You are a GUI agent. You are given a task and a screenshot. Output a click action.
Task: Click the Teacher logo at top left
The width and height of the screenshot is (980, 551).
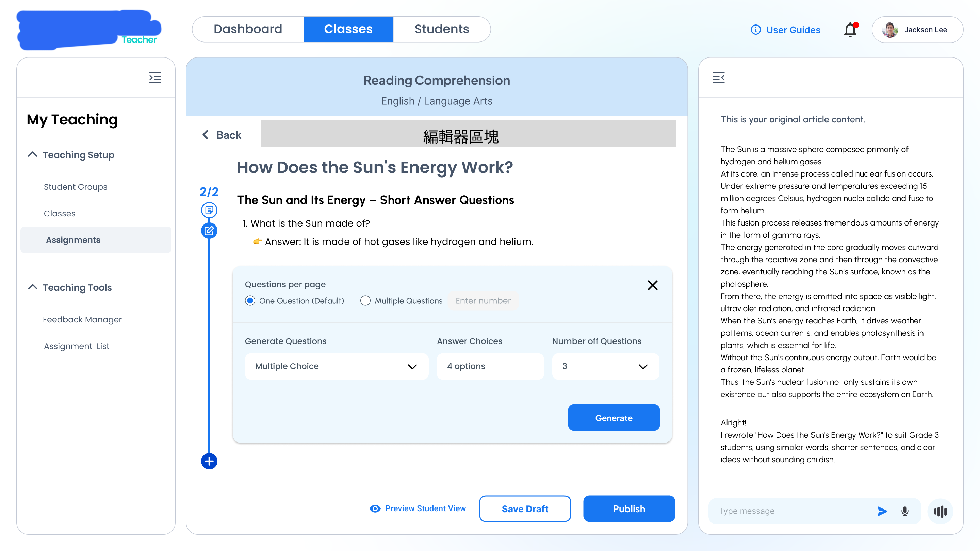89,30
